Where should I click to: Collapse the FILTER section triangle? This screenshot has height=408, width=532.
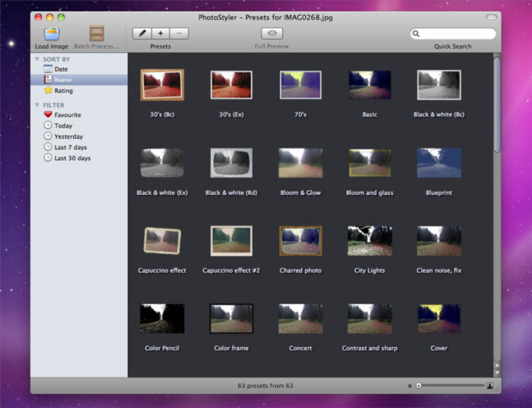(37, 105)
